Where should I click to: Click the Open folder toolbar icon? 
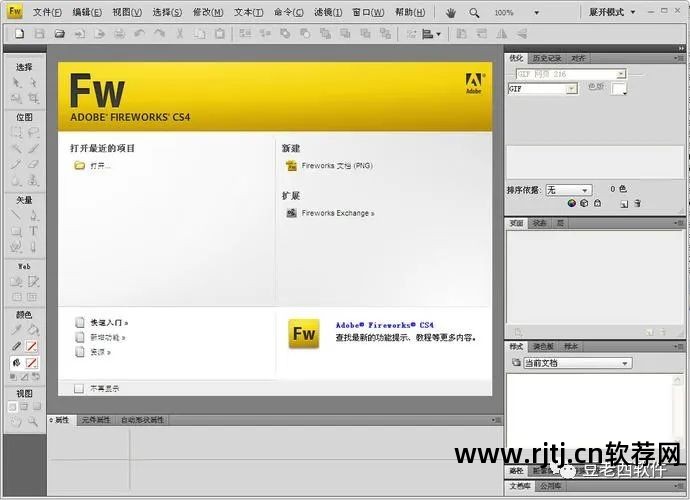click(x=59, y=33)
